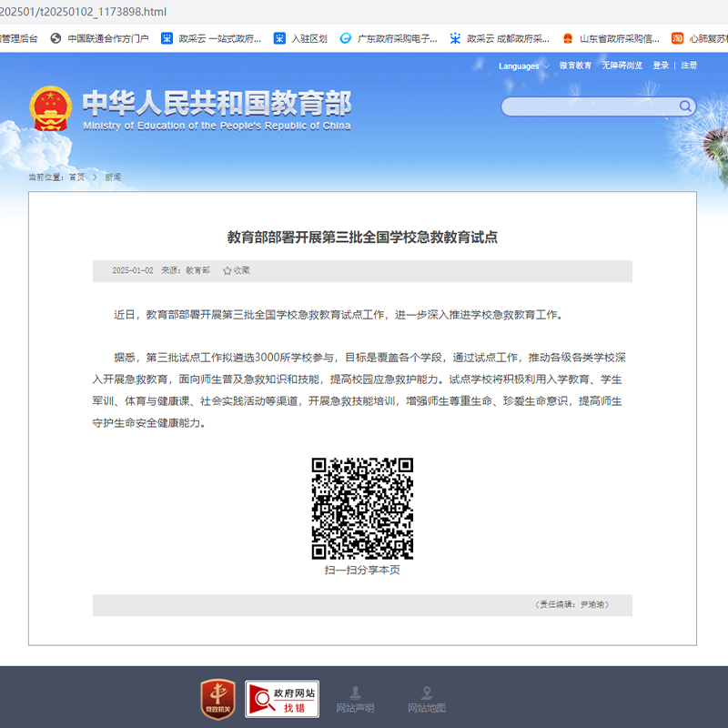Click the QR code for sharing page
The width and height of the screenshot is (728, 728).
tap(362, 508)
